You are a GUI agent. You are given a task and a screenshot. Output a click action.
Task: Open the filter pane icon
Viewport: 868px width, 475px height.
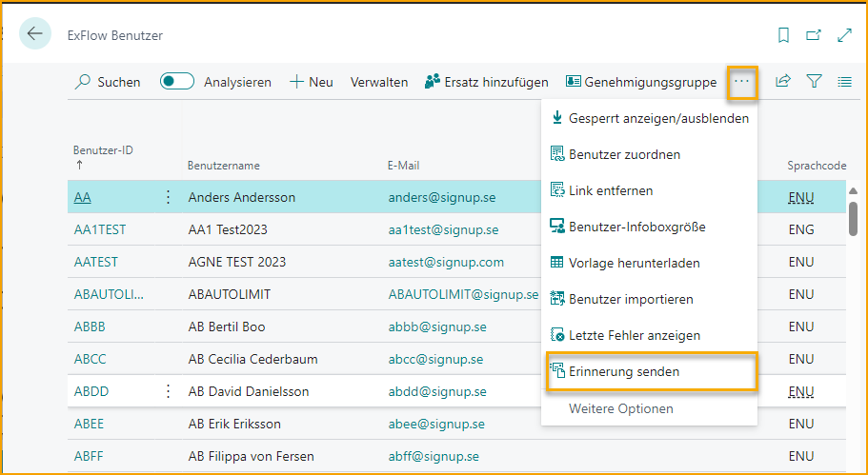click(x=814, y=82)
